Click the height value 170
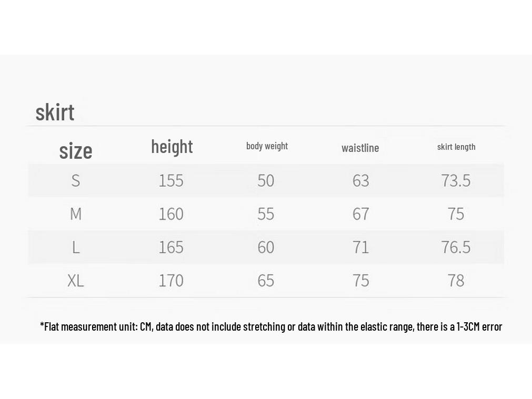 [171, 281]
